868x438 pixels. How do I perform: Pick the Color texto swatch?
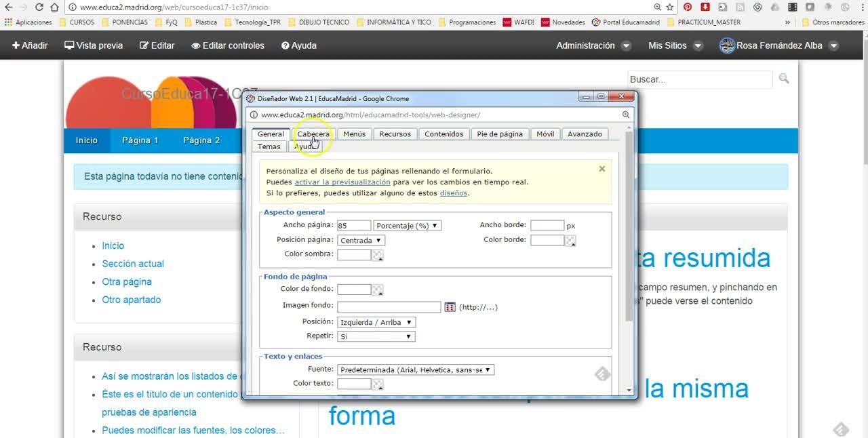click(x=377, y=384)
